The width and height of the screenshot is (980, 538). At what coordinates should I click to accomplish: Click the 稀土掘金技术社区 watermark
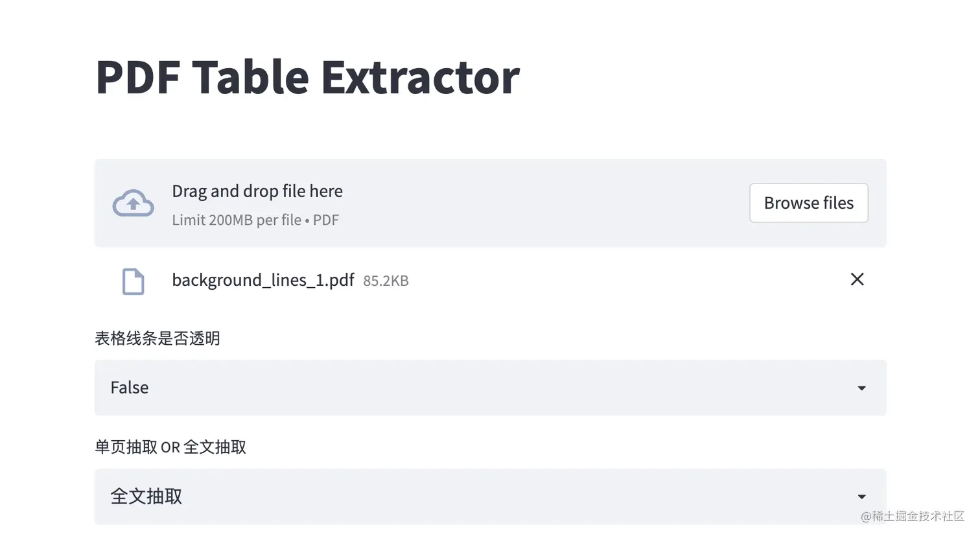[x=913, y=517]
